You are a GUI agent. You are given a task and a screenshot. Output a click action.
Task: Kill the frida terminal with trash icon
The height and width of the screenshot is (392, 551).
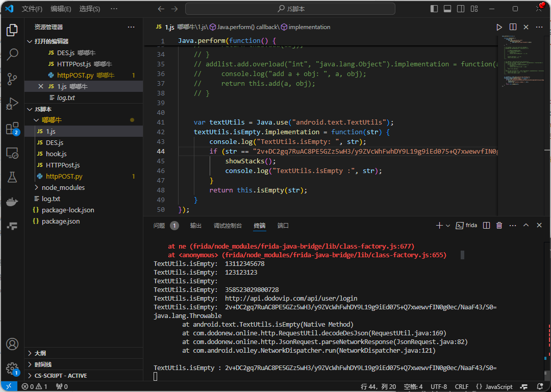click(499, 225)
